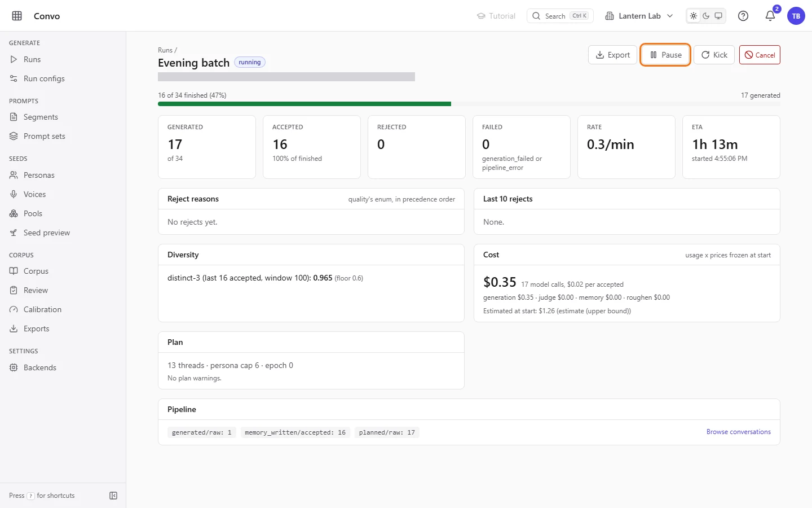Open Corpus page

(x=63, y=271)
